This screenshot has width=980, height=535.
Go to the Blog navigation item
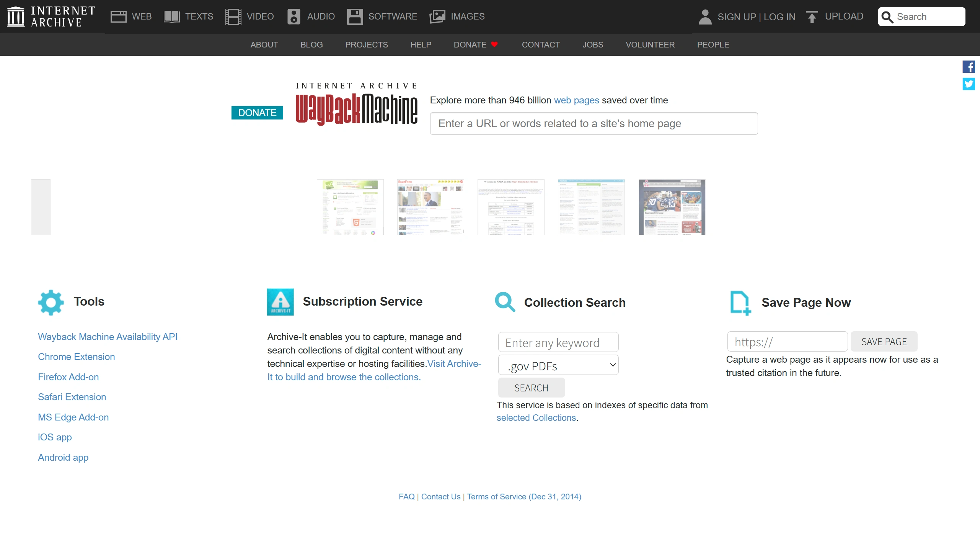[x=311, y=45]
